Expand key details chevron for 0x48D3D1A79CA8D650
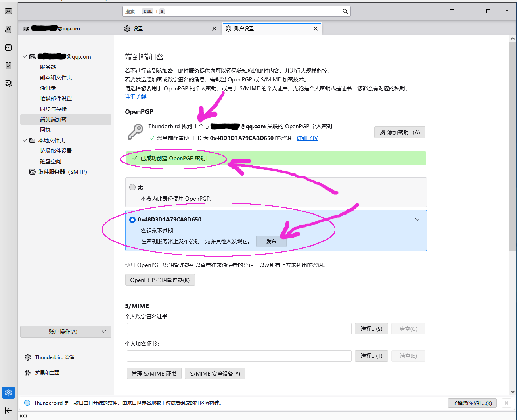The image size is (517, 420). (x=417, y=219)
